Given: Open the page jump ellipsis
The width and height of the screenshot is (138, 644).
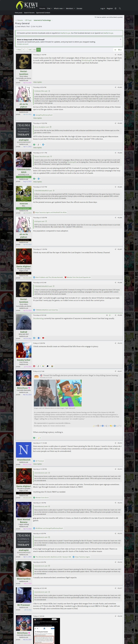Looking at the screenshot, I should 26,50.
